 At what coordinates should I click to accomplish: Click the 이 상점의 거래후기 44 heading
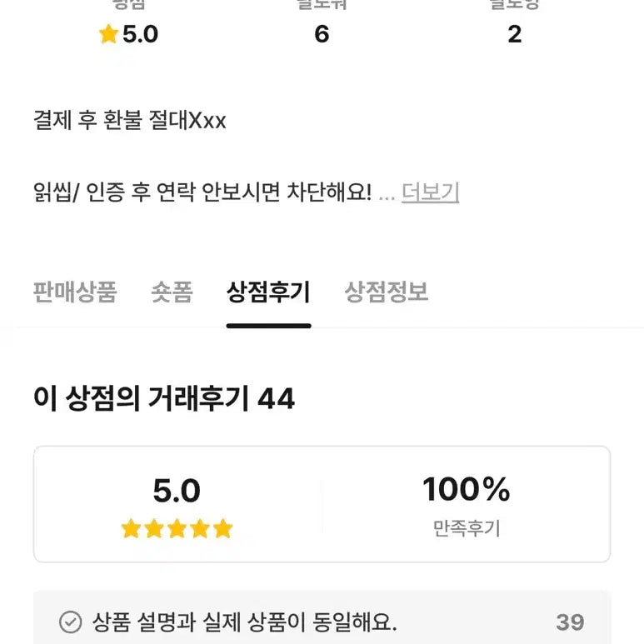coord(164,399)
